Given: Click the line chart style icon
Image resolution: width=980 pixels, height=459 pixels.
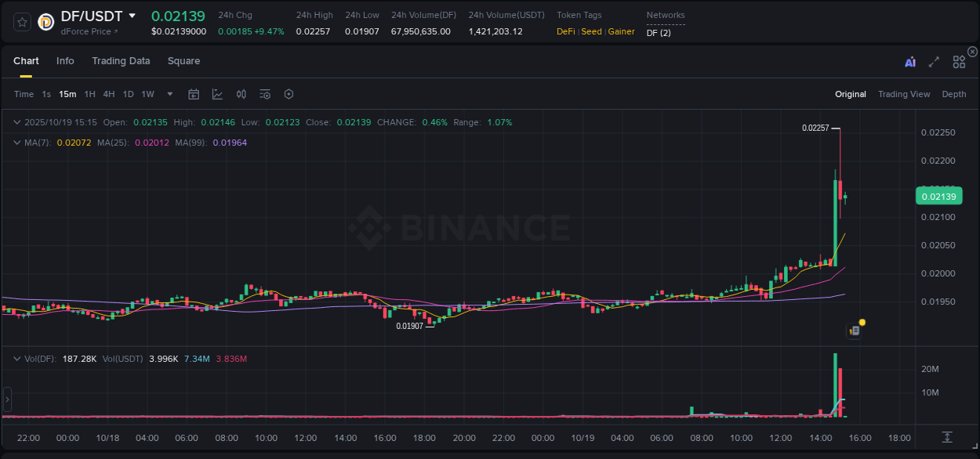Looking at the screenshot, I should (217, 93).
